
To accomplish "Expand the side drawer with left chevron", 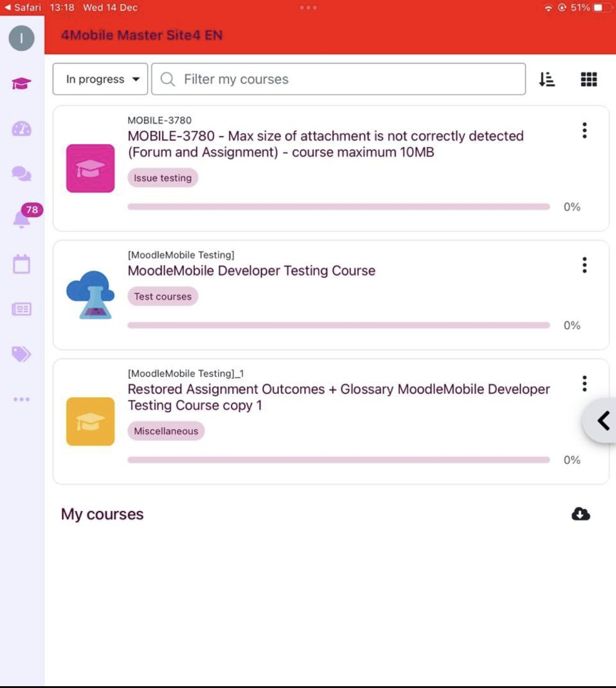I will point(602,421).
